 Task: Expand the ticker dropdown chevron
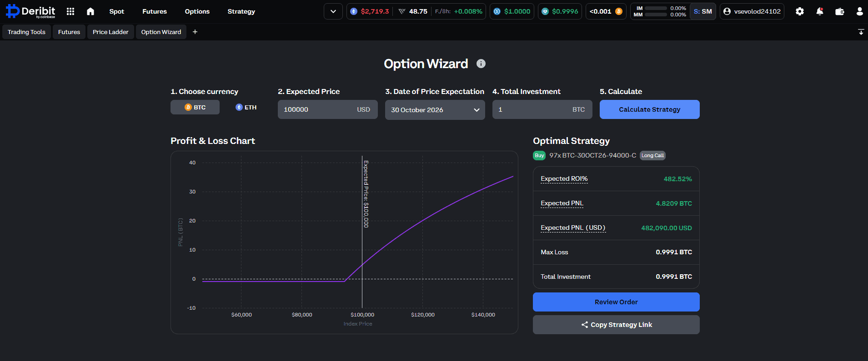[x=333, y=11]
